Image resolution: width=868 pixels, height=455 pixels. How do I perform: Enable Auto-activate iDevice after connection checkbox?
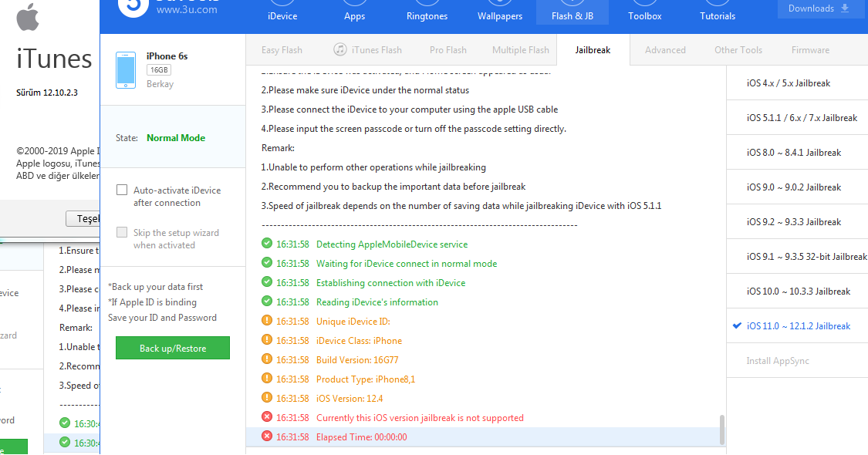point(122,190)
